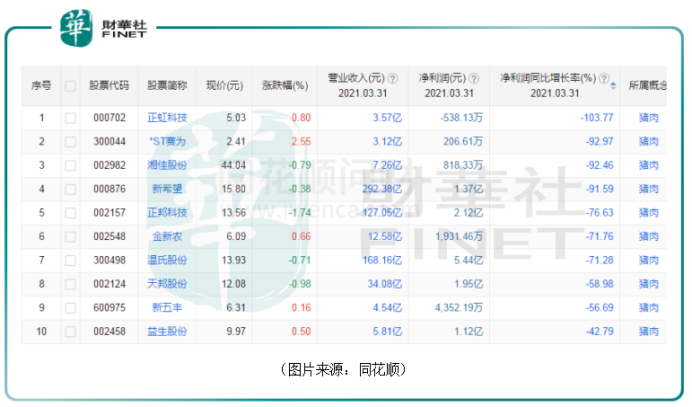The width and height of the screenshot is (692, 407).
Task: Open revenue value 34.08亿
Action: pos(385,284)
